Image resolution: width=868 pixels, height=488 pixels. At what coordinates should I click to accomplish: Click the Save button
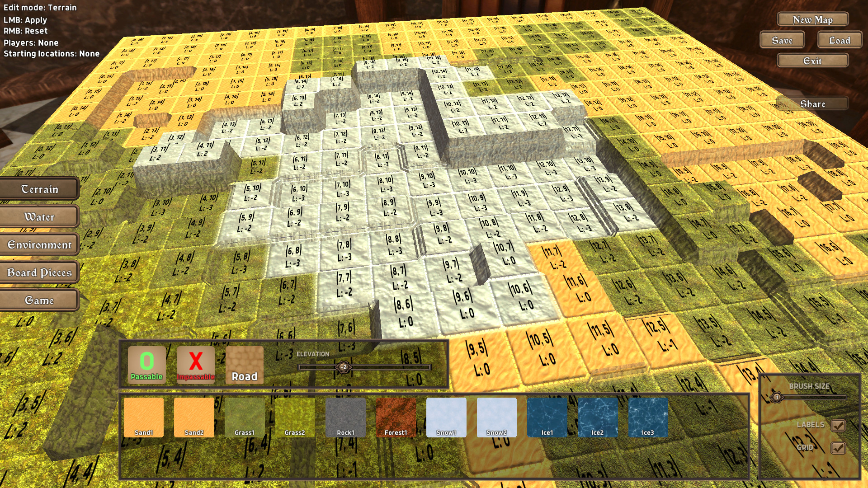(x=781, y=40)
